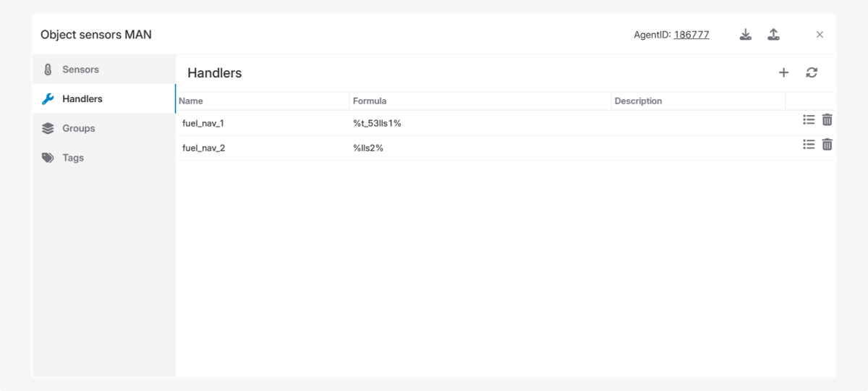Click the upload icon in header

[773, 35]
